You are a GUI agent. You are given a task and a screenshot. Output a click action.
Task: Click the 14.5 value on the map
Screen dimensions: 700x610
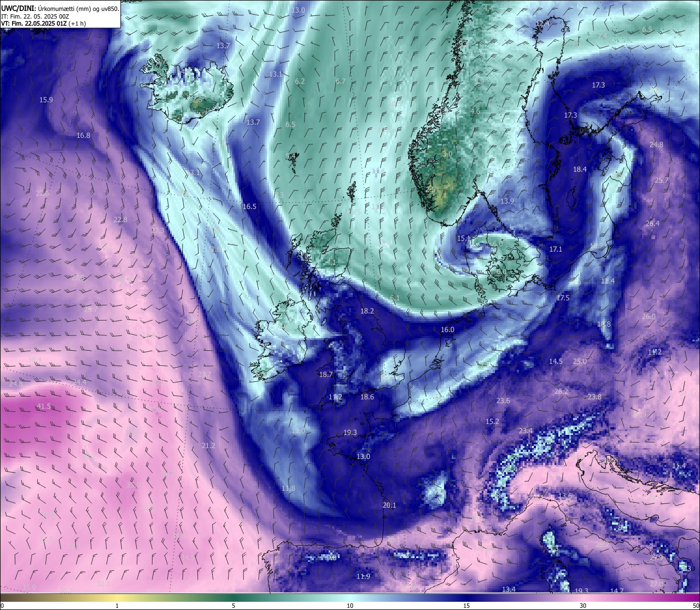(556, 362)
